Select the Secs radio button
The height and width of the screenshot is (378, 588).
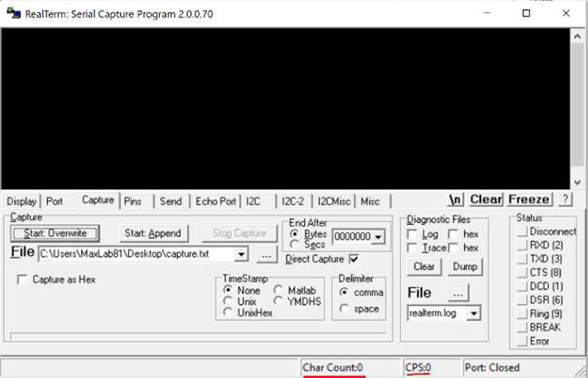tap(294, 245)
